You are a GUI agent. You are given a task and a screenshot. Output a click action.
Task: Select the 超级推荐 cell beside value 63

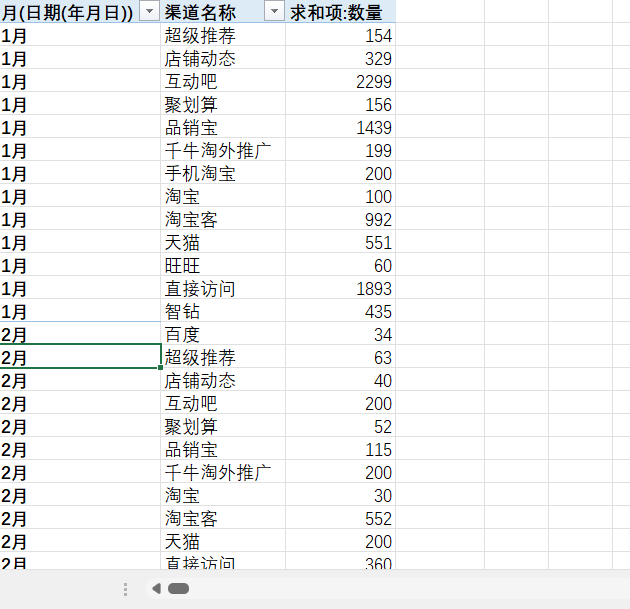[223, 357]
